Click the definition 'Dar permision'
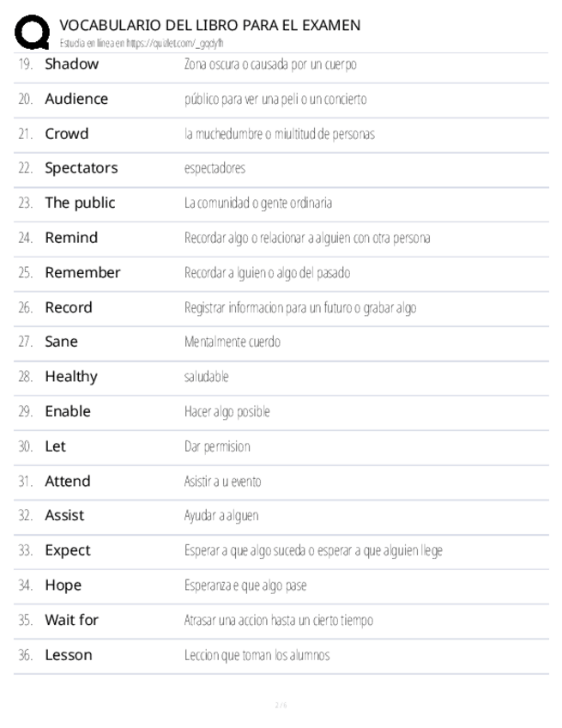562x728 pixels. point(217,446)
